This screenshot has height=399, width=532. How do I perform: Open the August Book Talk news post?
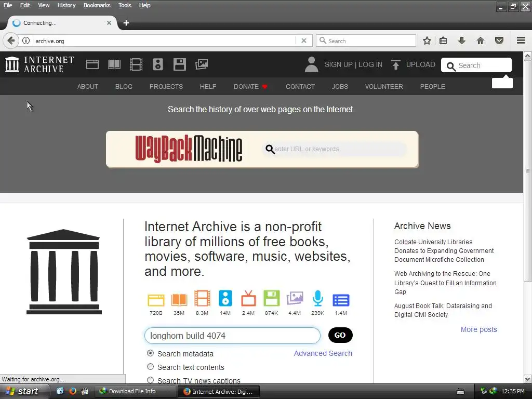click(x=443, y=310)
